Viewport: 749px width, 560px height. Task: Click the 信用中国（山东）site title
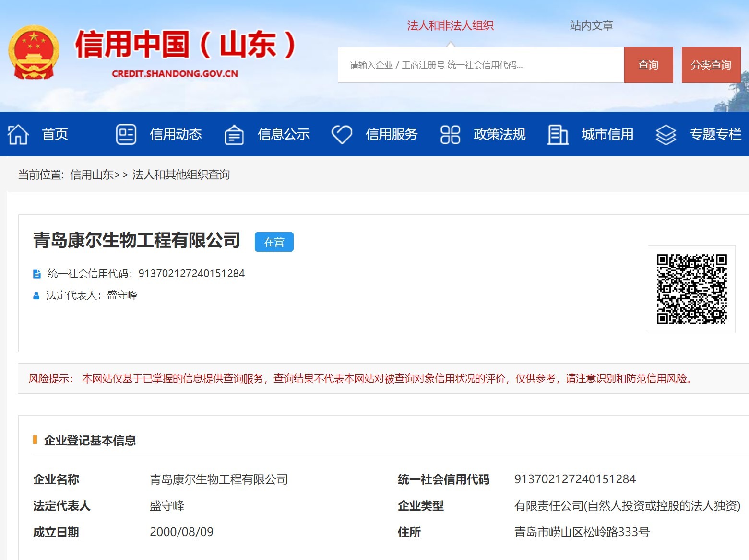[x=185, y=45]
